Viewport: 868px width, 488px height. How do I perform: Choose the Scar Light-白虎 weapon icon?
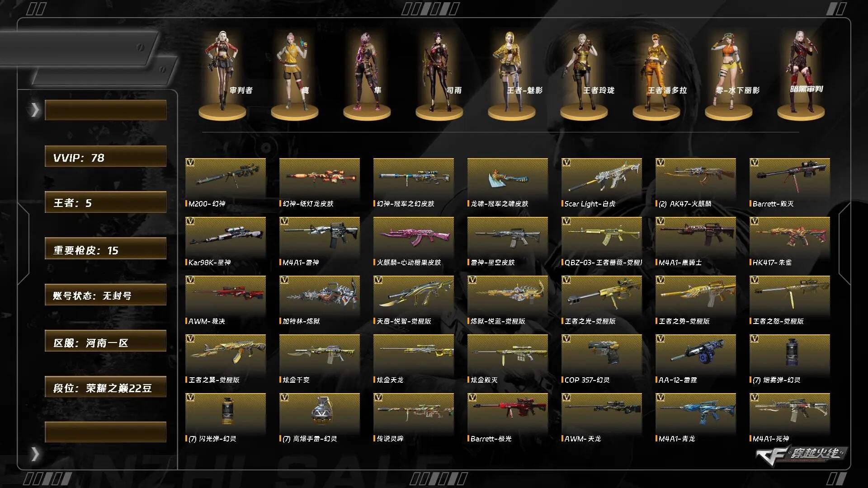[x=602, y=178]
